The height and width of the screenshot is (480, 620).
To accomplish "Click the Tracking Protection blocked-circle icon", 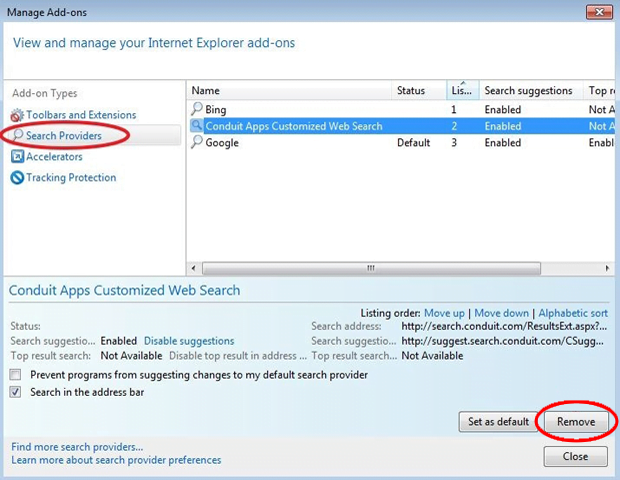I will pyautogui.click(x=17, y=178).
